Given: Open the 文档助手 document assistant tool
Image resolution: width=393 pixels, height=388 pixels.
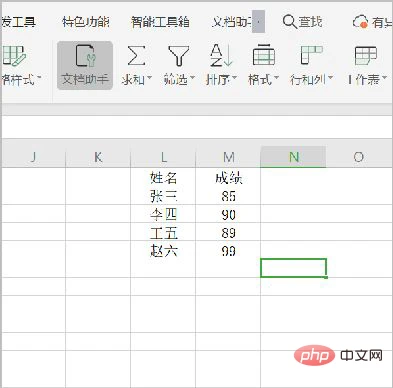Looking at the screenshot, I should tap(85, 65).
